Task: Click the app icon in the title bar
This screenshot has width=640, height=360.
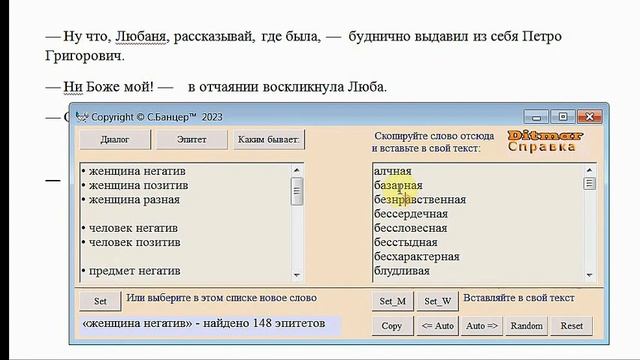Action: [82, 117]
